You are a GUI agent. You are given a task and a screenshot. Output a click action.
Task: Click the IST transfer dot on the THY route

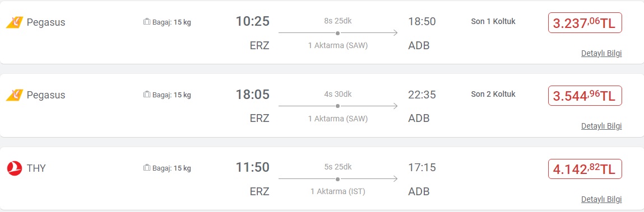[337, 179]
